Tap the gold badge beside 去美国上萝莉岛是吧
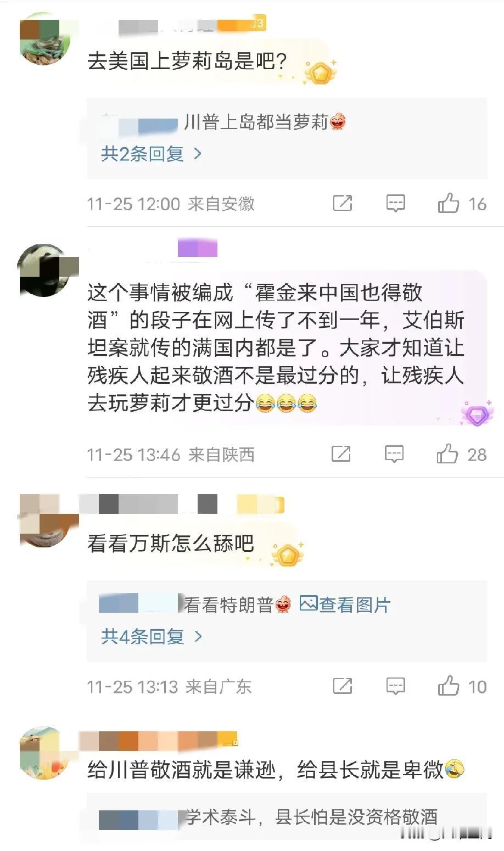The image size is (504, 851). click(x=320, y=72)
